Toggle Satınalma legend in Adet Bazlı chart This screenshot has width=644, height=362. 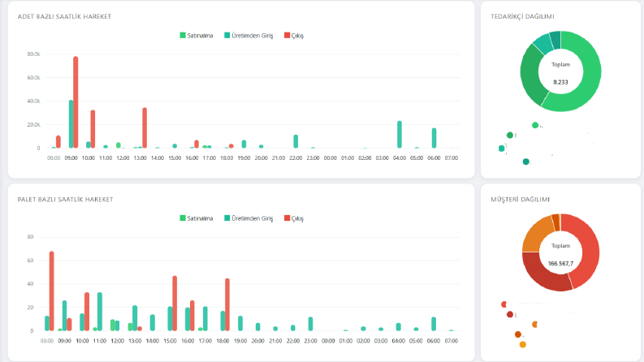197,36
